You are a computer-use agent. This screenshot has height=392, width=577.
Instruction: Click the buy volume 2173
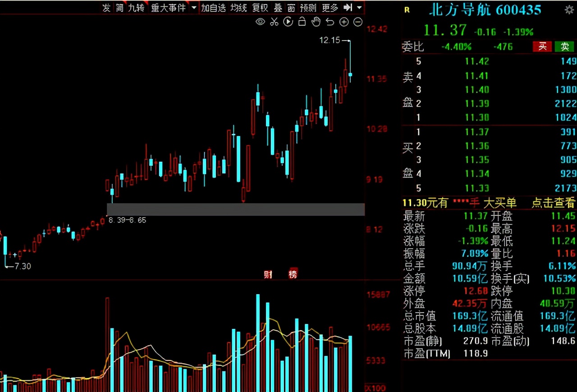(x=566, y=187)
